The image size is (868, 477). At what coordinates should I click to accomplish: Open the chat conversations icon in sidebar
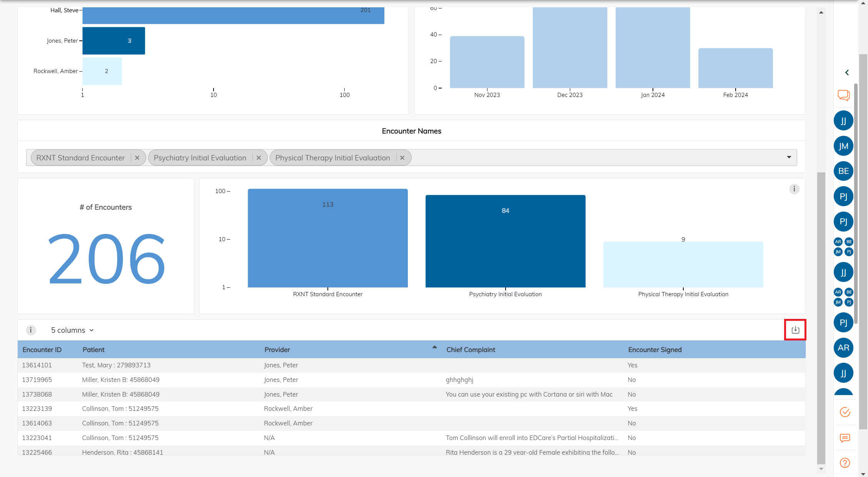coord(843,95)
